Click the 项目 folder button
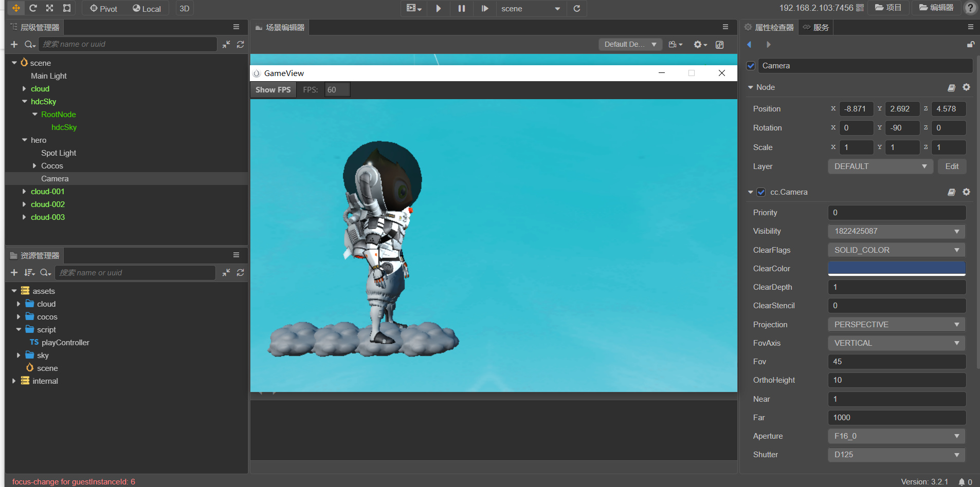The width and height of the screenshot is (980, 487). (x=888, y=8)
